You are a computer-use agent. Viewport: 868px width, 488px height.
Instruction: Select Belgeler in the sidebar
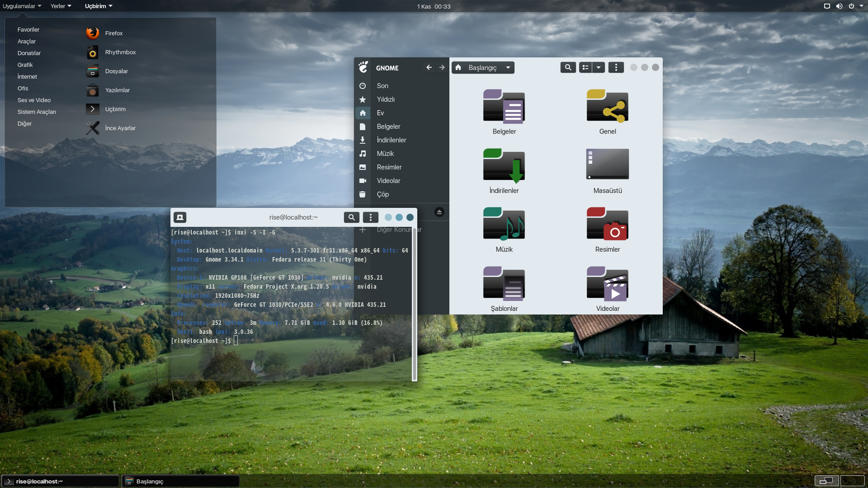click(x=401, y=127)
